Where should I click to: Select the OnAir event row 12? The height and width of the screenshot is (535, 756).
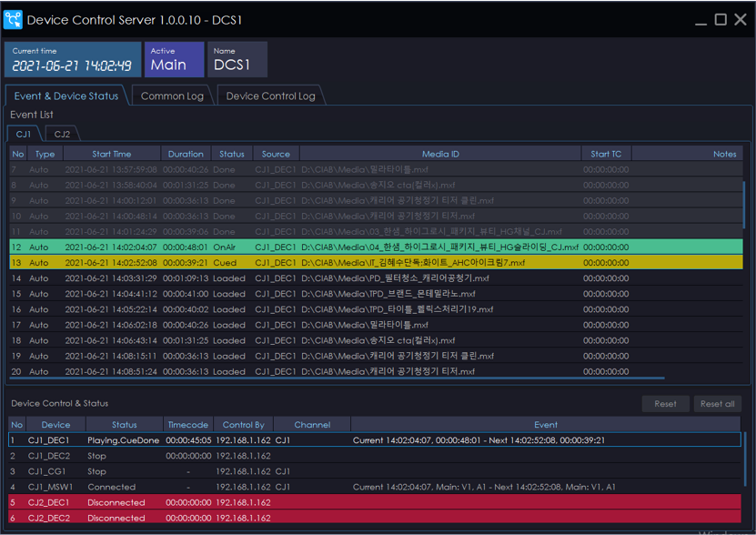coord(376,247)
